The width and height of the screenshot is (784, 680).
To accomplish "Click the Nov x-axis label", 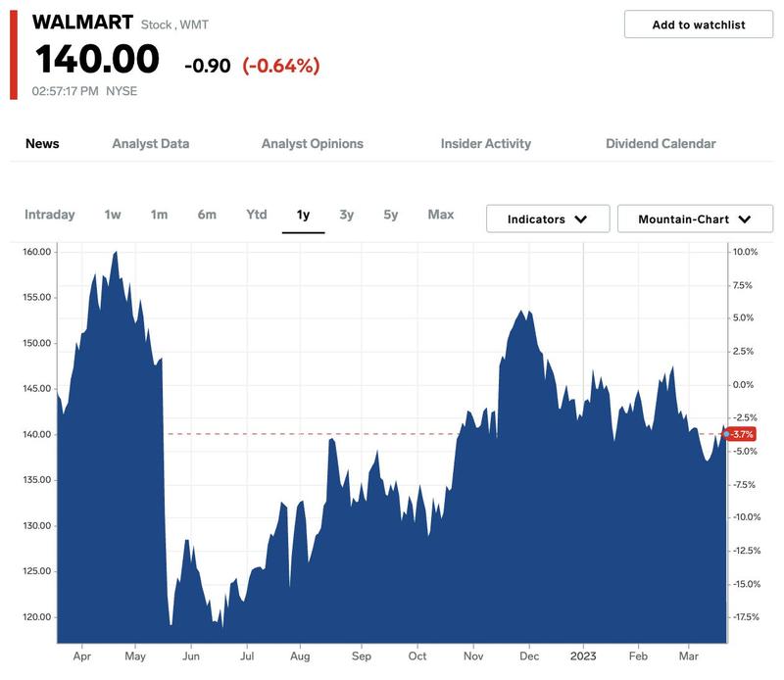I will [473, 656].
